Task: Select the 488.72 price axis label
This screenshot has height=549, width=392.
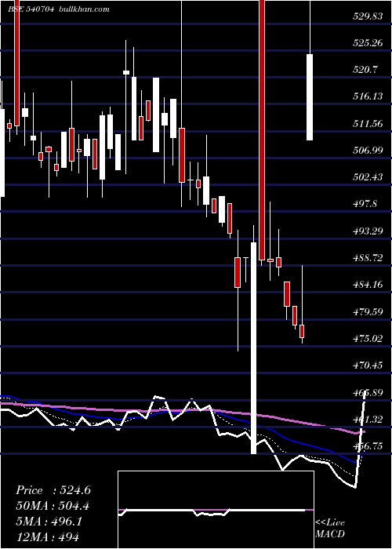Action: pyautogui.click(x=368, y=258)
